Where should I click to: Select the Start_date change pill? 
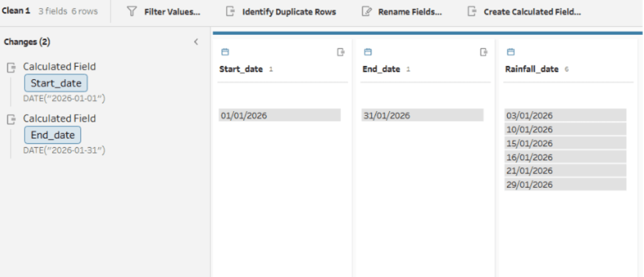tap(56, 83)
